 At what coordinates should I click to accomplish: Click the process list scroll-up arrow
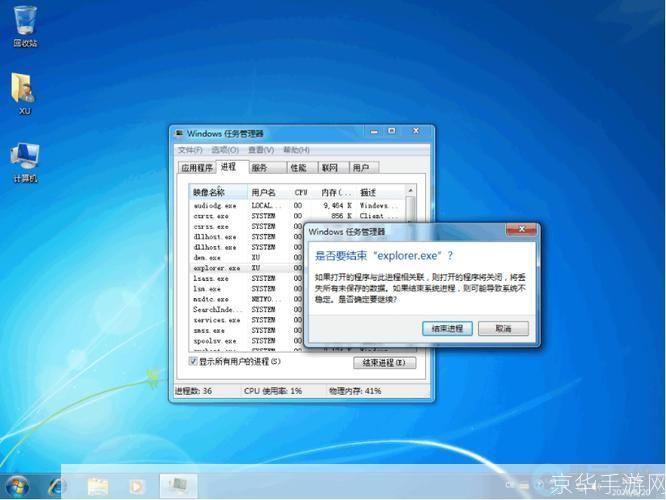[410, 190]
